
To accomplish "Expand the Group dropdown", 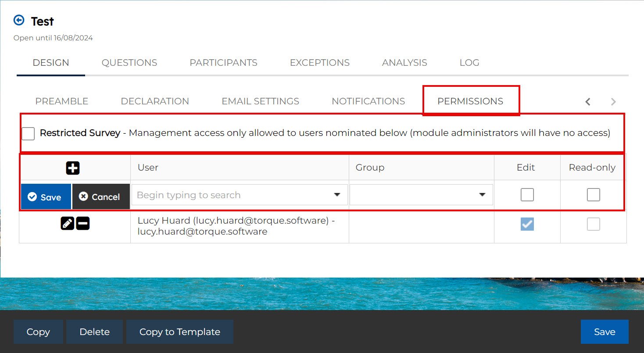I will point(482,195).
